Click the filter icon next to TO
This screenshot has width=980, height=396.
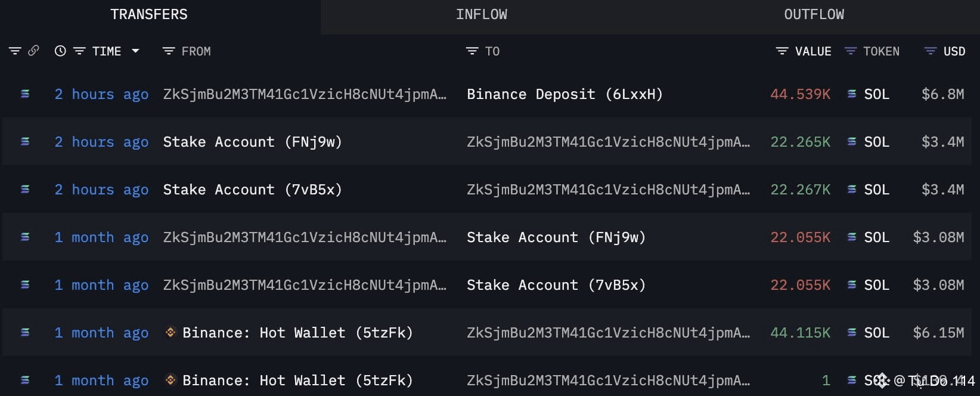click(472, 51)
